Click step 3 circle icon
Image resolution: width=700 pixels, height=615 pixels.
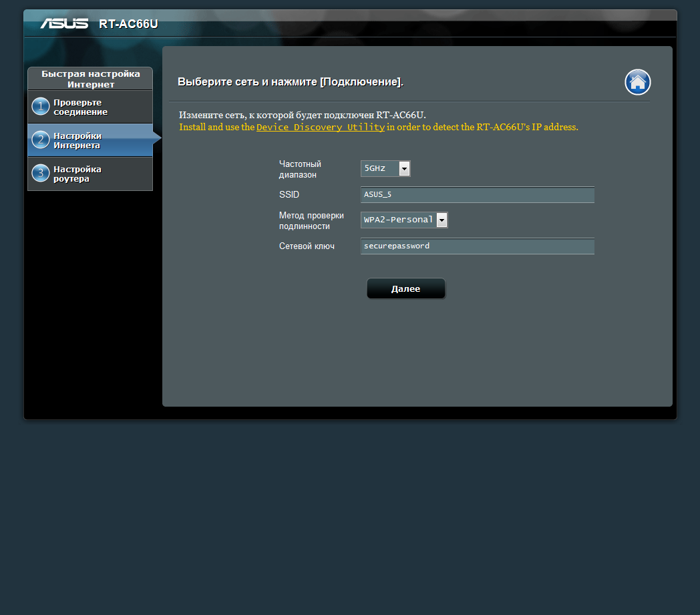[41, 173]
